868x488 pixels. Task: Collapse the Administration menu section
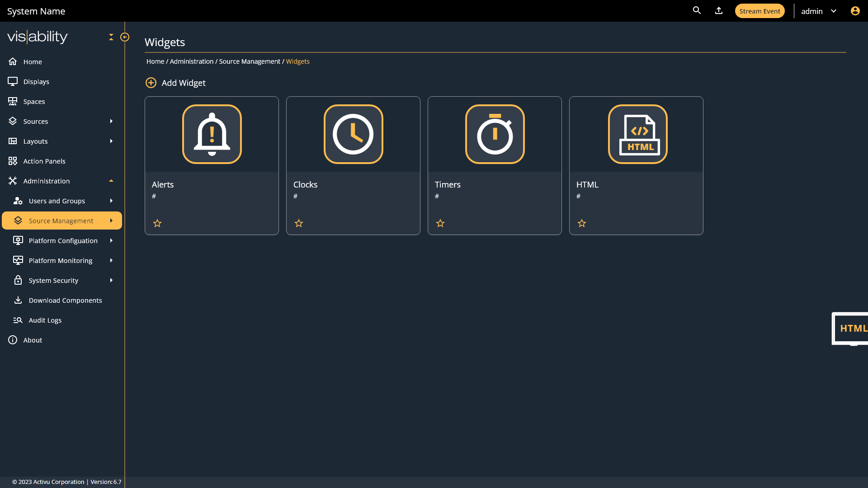click(111, 181)
